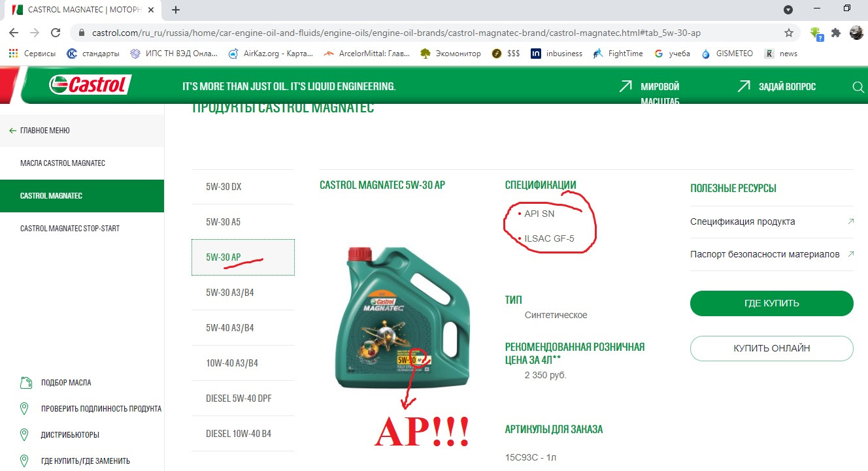
Task: Go back to Главное меню
Action: point(39,131)
